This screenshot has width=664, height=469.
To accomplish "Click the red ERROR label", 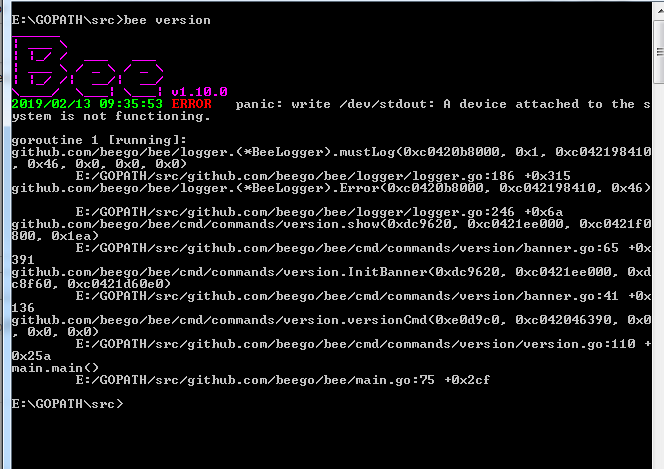I will point(191,104).
